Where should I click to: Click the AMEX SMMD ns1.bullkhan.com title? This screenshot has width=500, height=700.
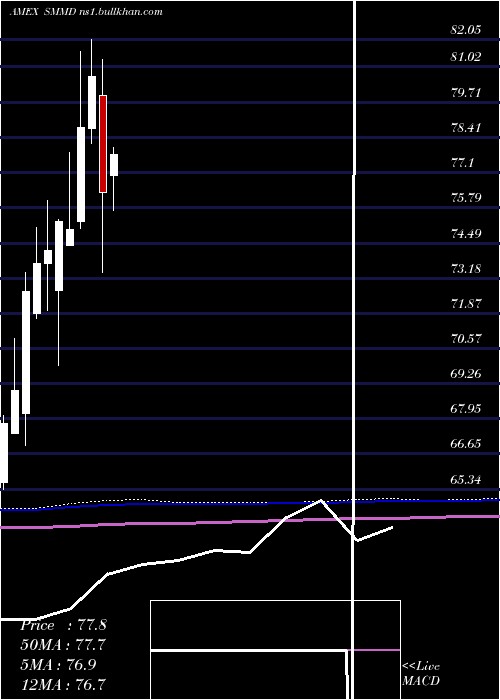(x=86, y=12)
